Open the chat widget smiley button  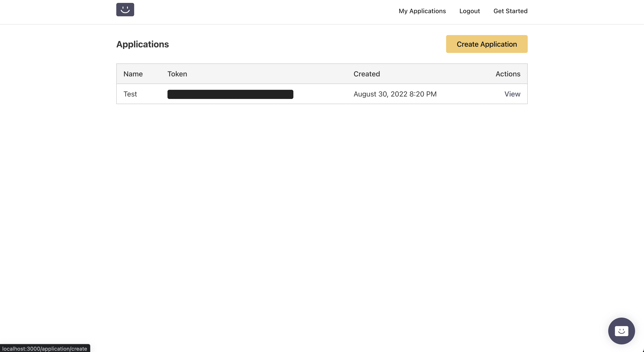pyautogui.click(x=621, y=331)
